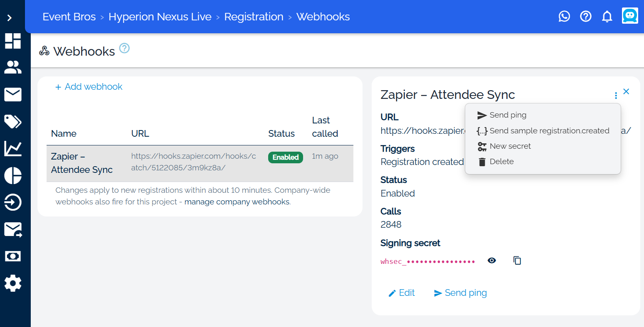Screen dimensions: 644x327
Task: Click the help question mark in the header
Action: coord(586,17)
